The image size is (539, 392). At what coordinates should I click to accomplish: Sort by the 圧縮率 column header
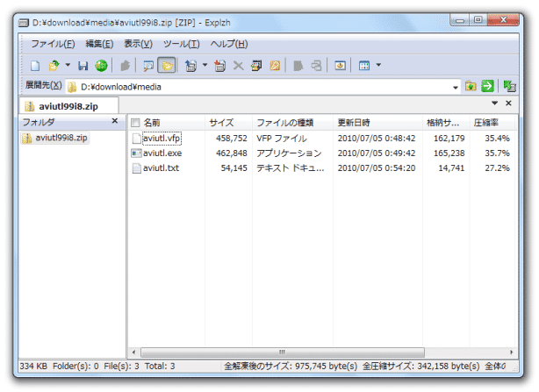(492, 123)
